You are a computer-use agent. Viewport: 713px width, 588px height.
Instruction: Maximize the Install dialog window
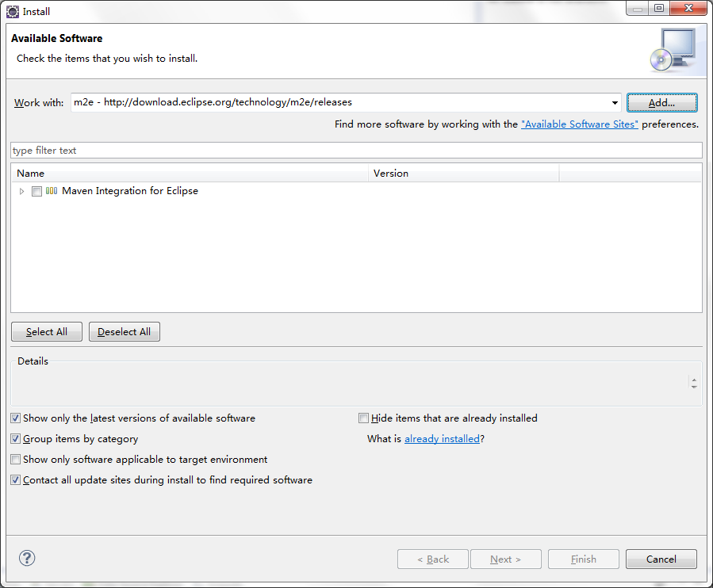(658, 8)
